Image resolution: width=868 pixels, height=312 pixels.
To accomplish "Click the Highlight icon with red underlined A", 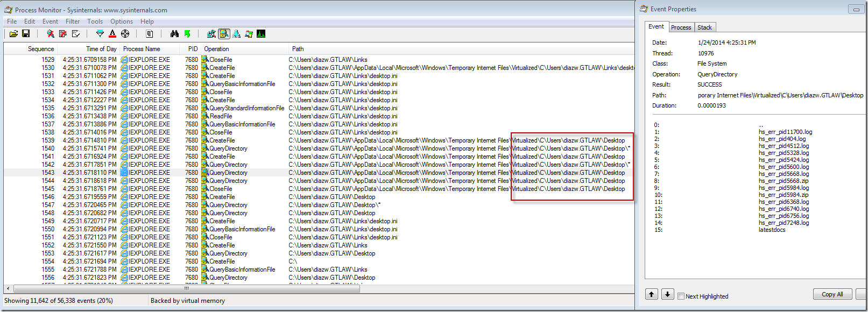I will point(112,34).
